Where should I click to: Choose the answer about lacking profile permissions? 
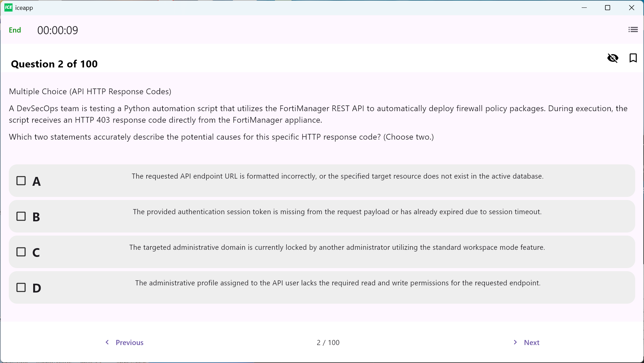point(338,283)
